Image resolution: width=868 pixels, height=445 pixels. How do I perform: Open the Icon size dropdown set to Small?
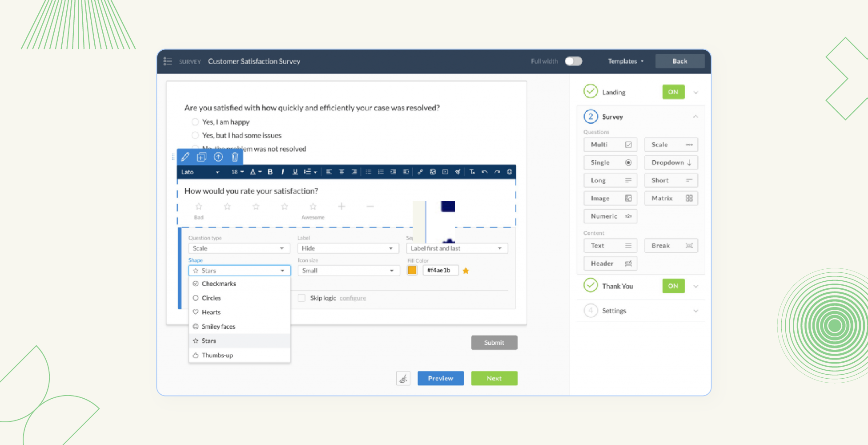pos(348,271)
